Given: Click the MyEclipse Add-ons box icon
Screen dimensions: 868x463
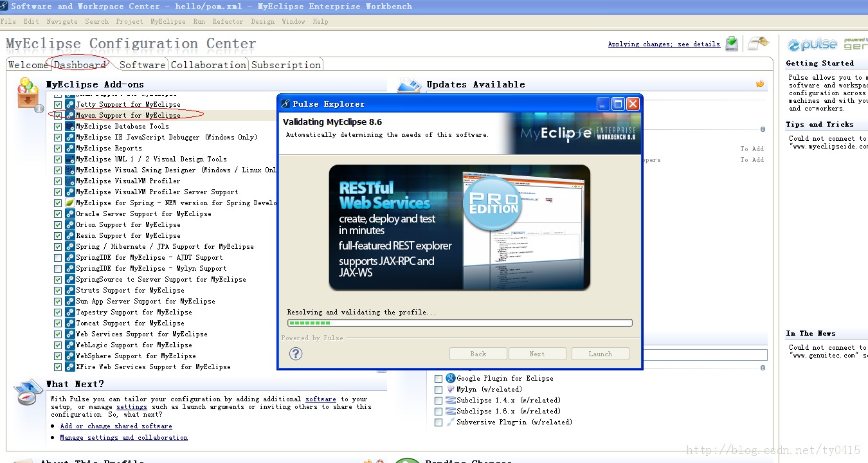Looking at the screenshot, I should point(28,94).
